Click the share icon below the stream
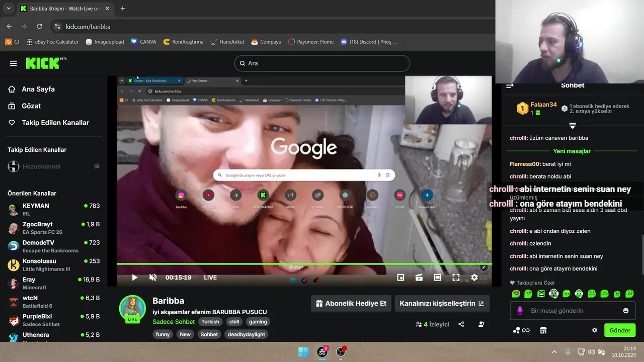 click(461, 324)
